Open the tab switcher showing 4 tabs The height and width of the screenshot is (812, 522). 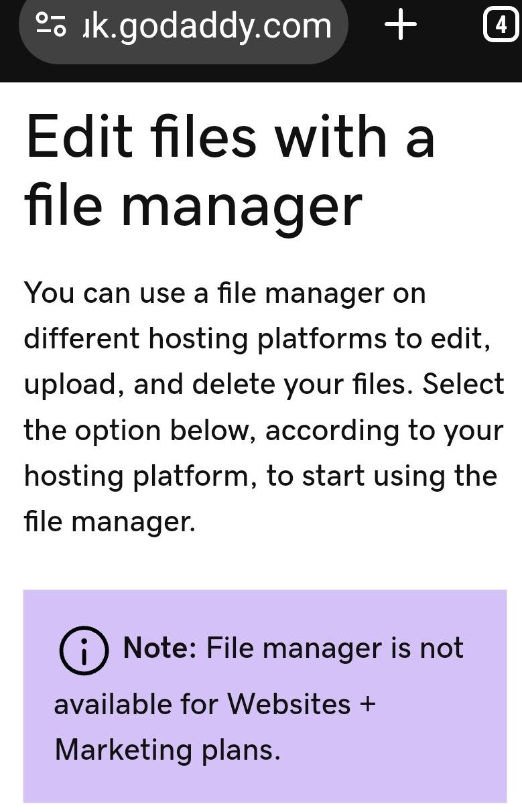tap(501, 25)
